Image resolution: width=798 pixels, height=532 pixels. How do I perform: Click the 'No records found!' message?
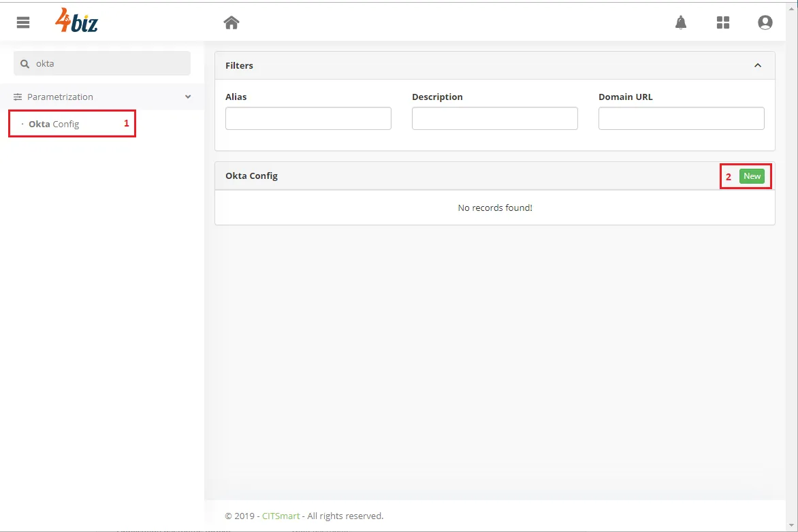[x=495, y=207]
